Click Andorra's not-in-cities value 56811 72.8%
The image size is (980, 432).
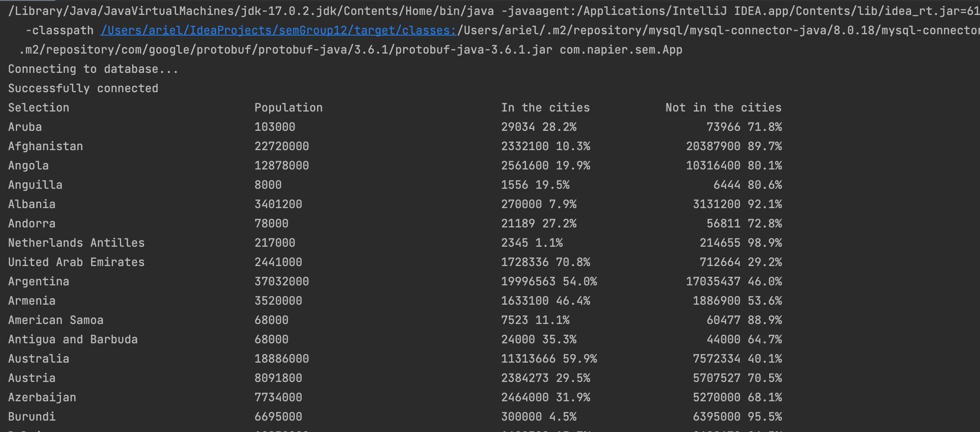744,223
